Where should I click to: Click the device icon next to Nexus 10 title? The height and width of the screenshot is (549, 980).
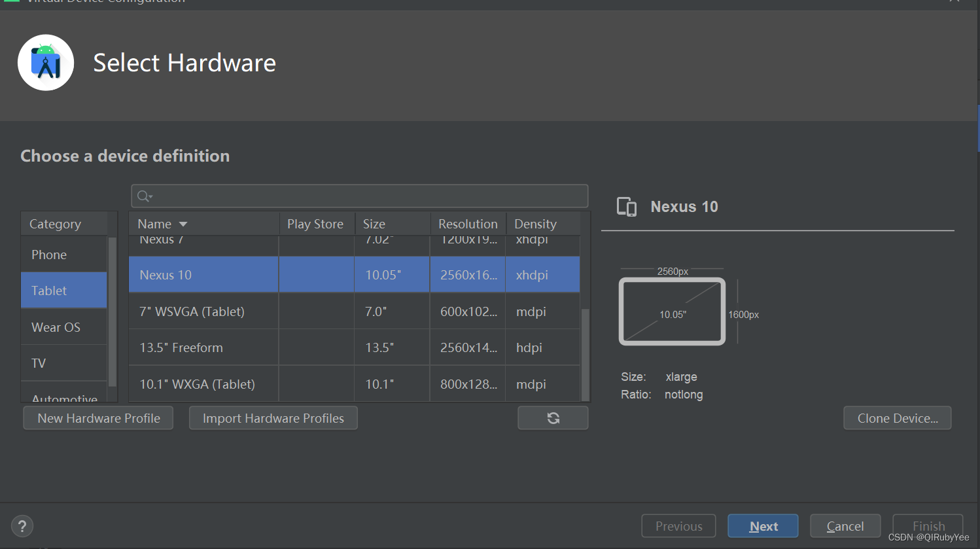[x=627, y=207]
